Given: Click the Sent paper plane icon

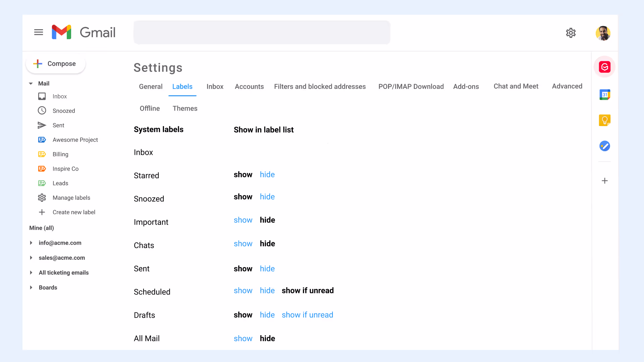Looking at the screenshot, I should (42, 125).
